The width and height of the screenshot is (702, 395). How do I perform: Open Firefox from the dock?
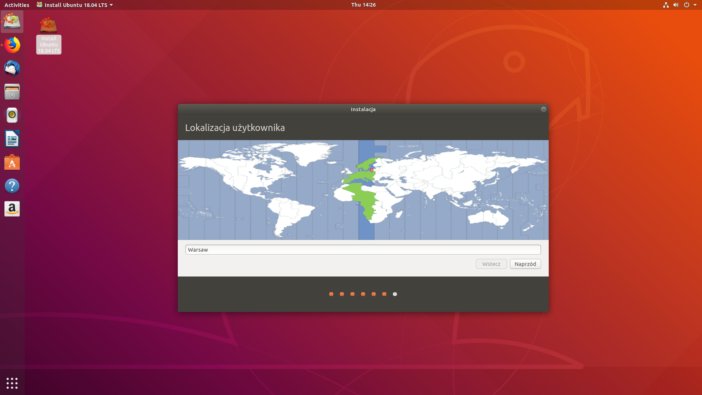[x=12, y=45]
